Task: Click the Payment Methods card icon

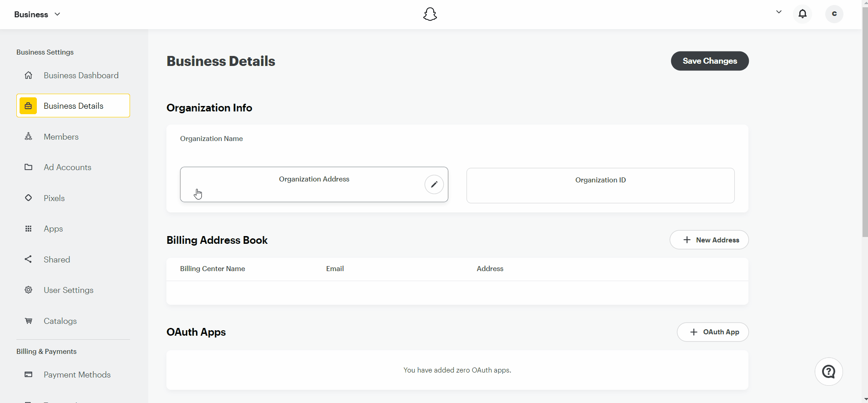Action: pos(28,374)
